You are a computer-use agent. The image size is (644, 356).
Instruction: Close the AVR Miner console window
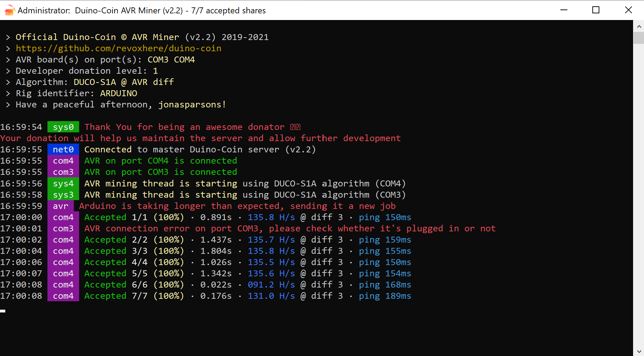(x=628, y=10)
